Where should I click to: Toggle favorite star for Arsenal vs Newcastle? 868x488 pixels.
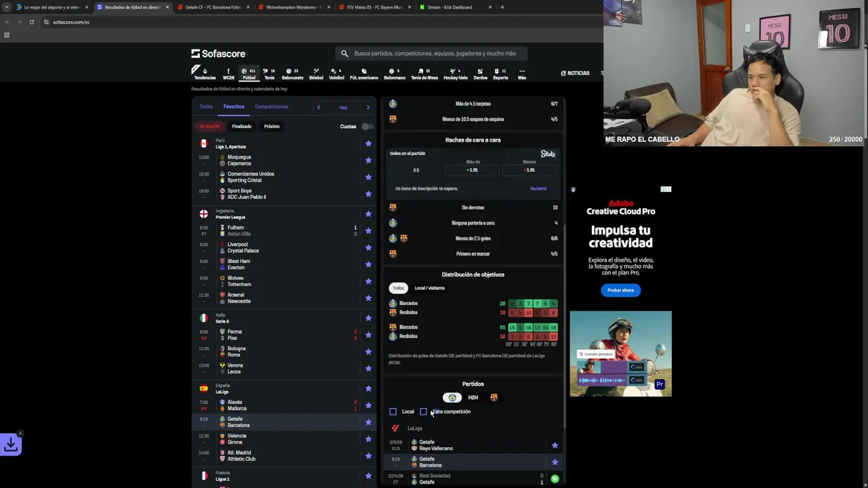pos(368,298)
